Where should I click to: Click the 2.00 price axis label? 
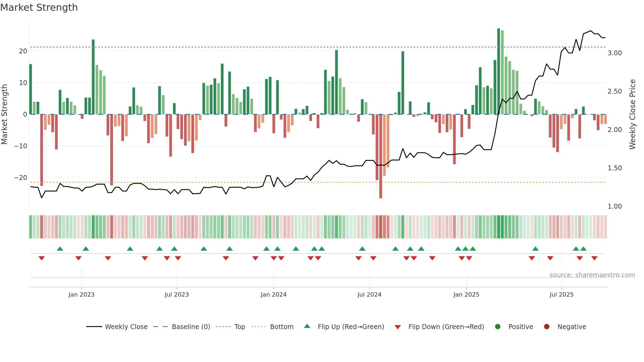pyautogui.click(x=615, y=130)
